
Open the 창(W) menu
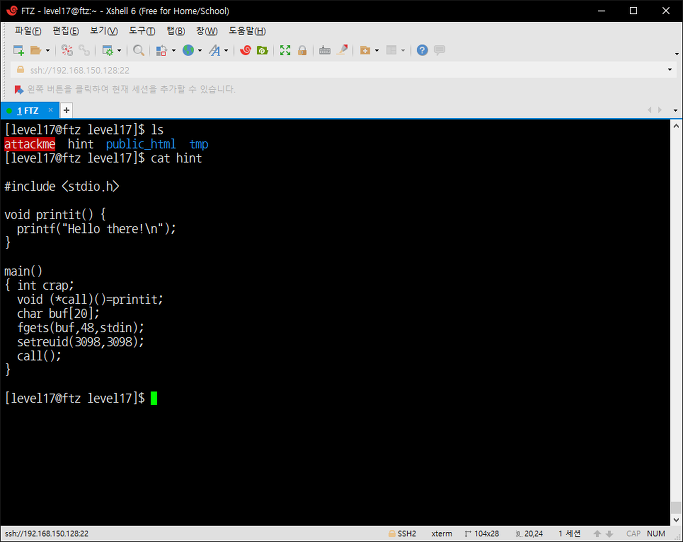tap(207, 31)
